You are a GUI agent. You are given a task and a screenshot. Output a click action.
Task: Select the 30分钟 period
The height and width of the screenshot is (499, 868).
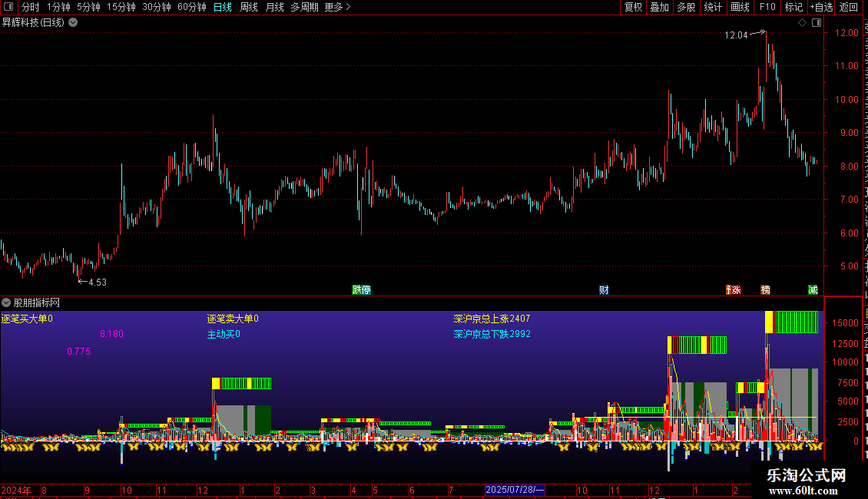(157, 7)
